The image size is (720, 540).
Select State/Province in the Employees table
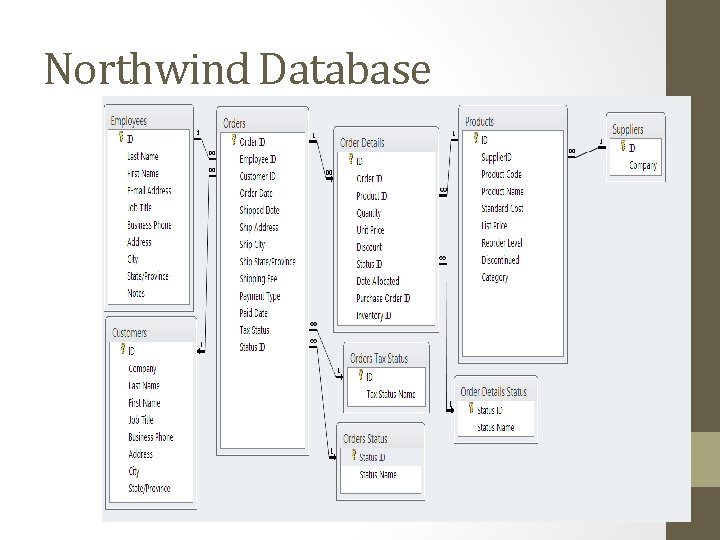[x=148, y=276]
